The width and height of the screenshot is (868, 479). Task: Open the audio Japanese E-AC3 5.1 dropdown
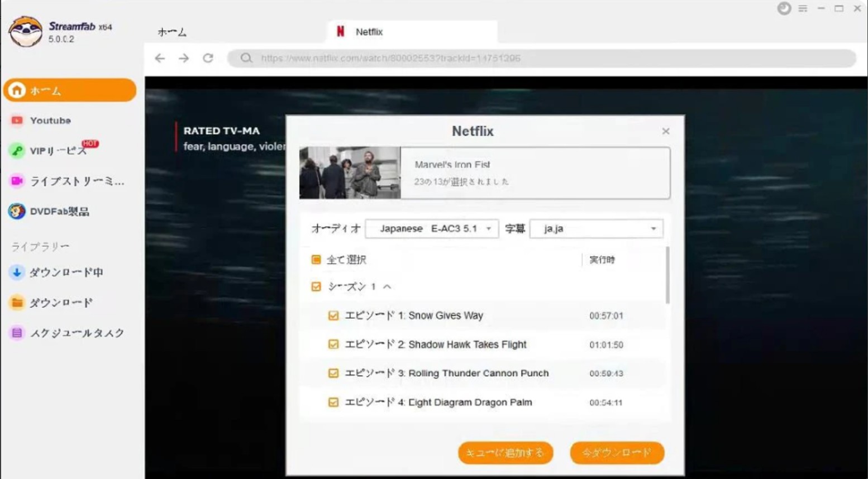tap(432, 228)
